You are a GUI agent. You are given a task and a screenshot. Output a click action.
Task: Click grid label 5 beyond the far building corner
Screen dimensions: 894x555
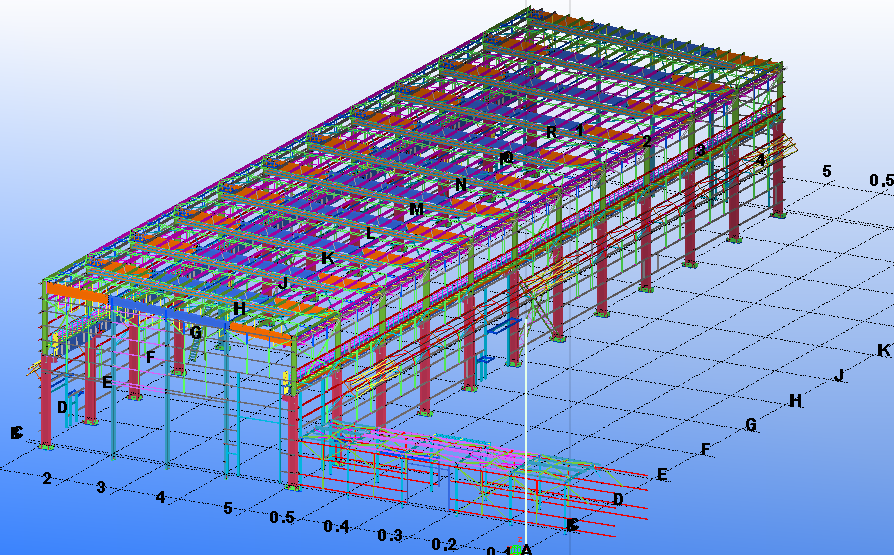pyautogui.click(x=827, y=171)
